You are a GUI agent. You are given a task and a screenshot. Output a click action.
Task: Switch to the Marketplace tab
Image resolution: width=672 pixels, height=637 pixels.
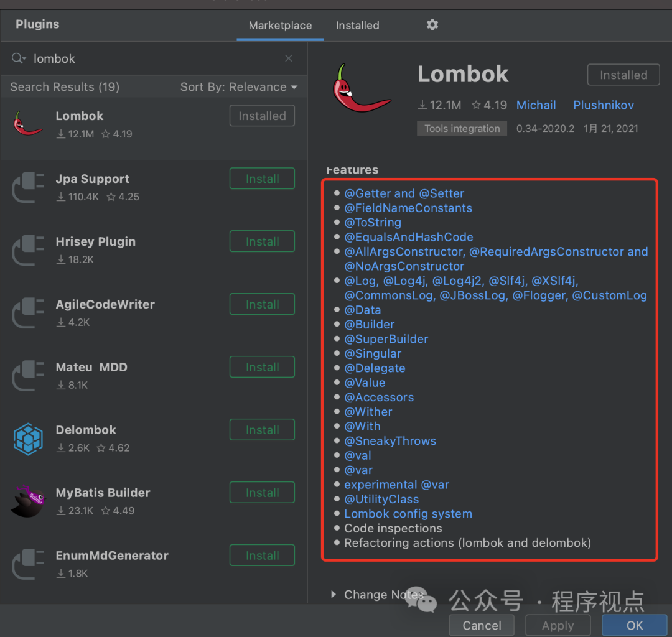[x=280, y=26]
